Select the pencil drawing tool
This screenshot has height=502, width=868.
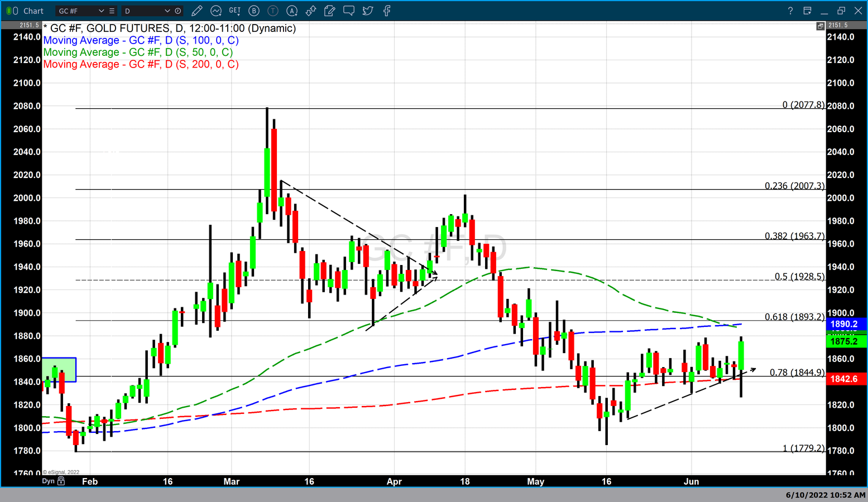196,11
